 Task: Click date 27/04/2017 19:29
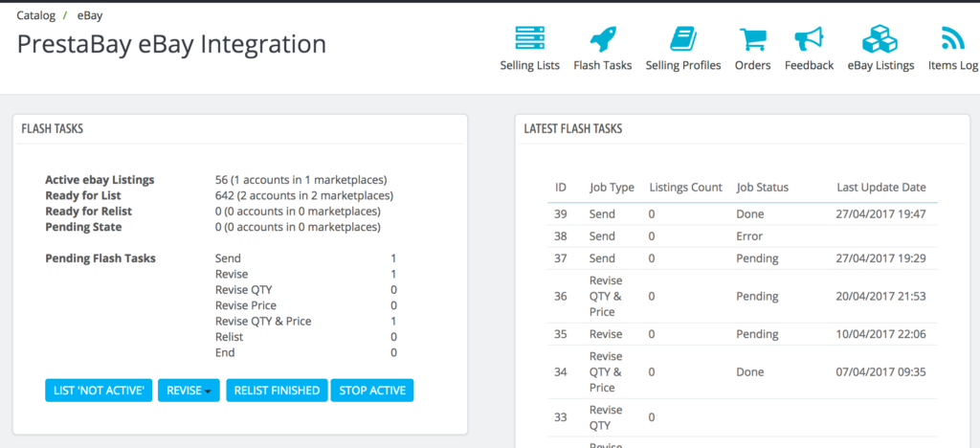[x=881, y=258]
